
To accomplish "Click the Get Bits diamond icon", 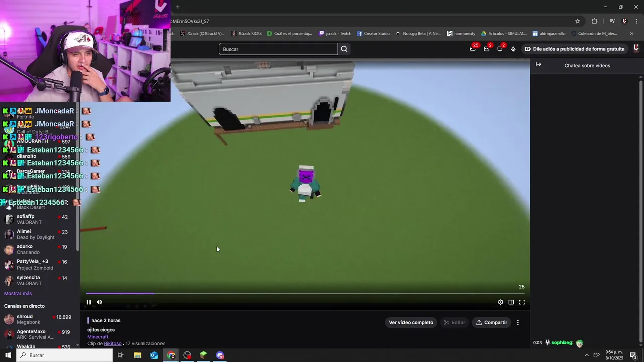I will point(513,49).
